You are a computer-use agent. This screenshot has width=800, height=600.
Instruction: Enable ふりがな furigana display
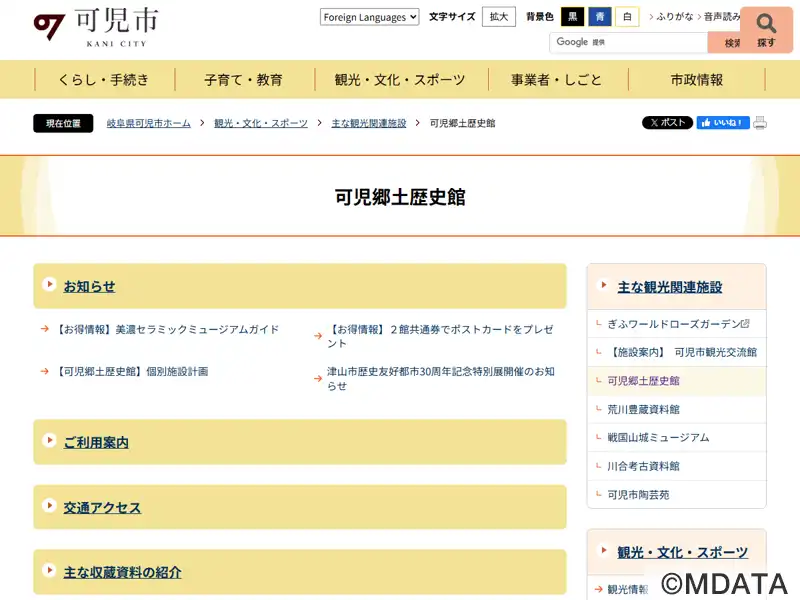(674, 17)
